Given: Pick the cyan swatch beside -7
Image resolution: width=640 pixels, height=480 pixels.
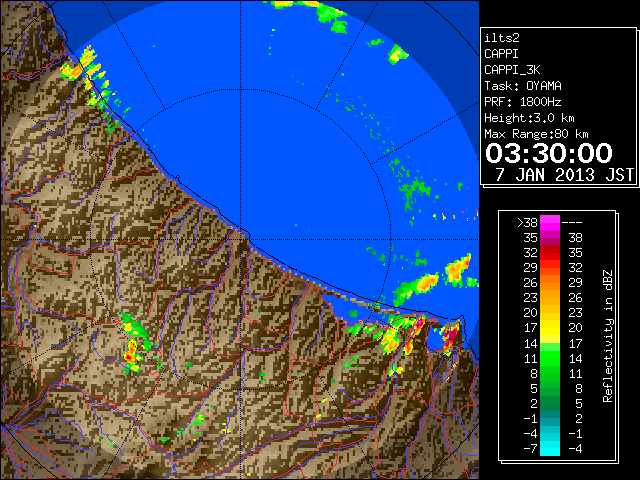Looking at the screenshot, I should tap(550, 449).
